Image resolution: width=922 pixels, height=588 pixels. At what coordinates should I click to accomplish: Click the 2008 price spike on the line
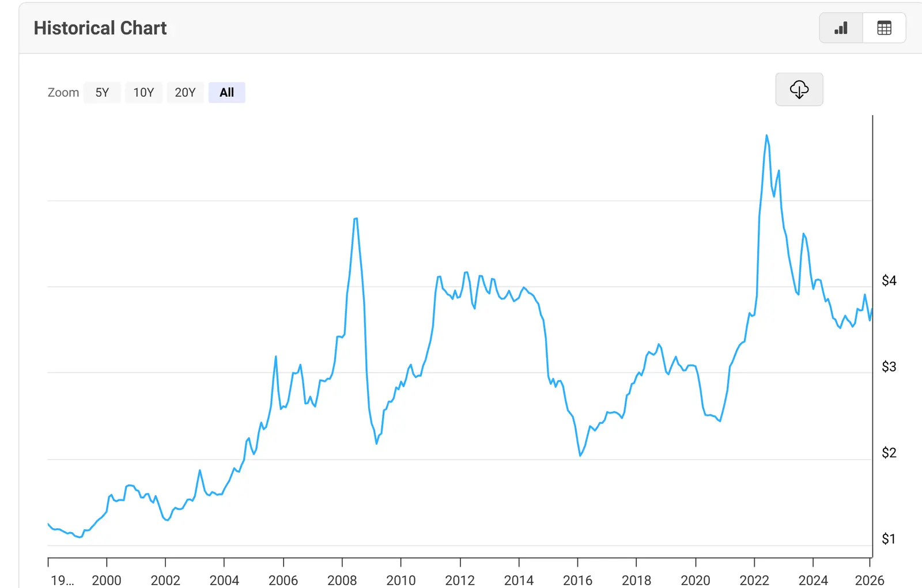coord(356,219)
